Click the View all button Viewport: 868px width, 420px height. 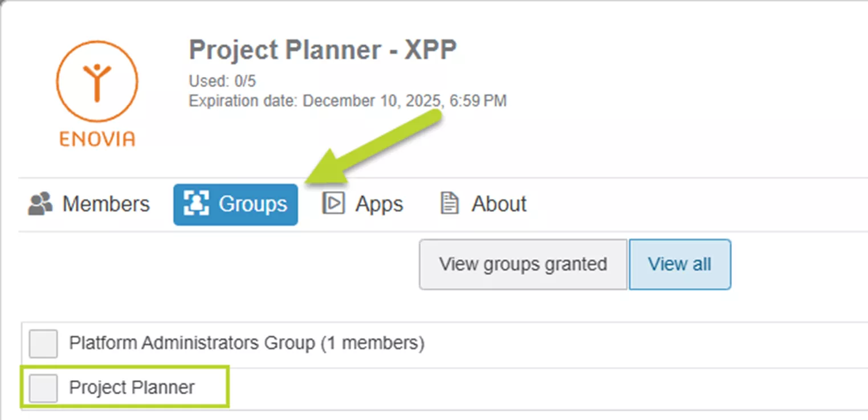coord(679,264)
